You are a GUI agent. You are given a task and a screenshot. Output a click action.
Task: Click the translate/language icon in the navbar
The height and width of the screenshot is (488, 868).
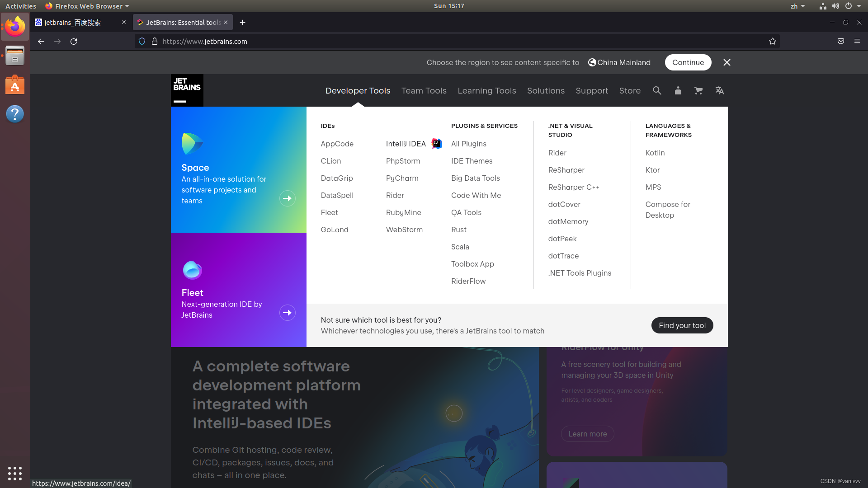click(x=719, y=90)
